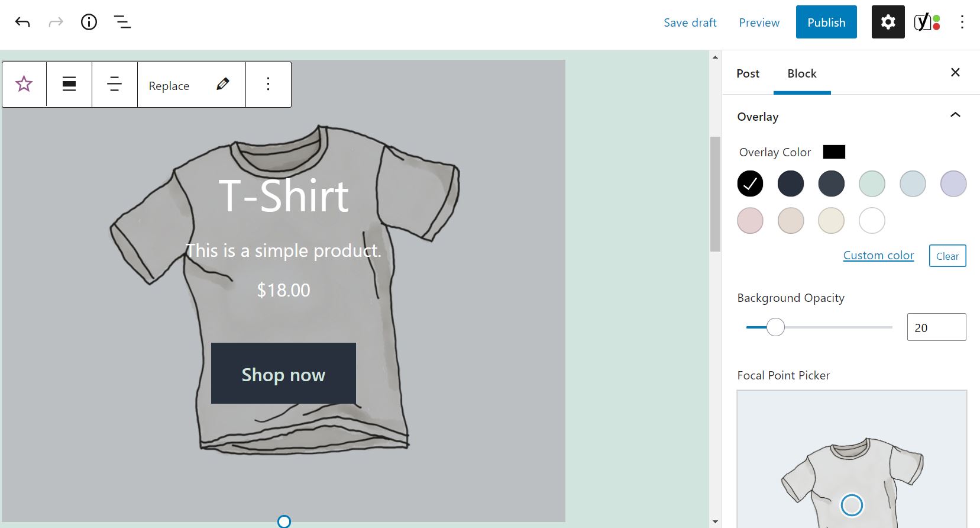Image resolution: width=980 pixels, height=528 pixels.
Task: Adjust the Background Opacity slider
Action: coord(776,326)
